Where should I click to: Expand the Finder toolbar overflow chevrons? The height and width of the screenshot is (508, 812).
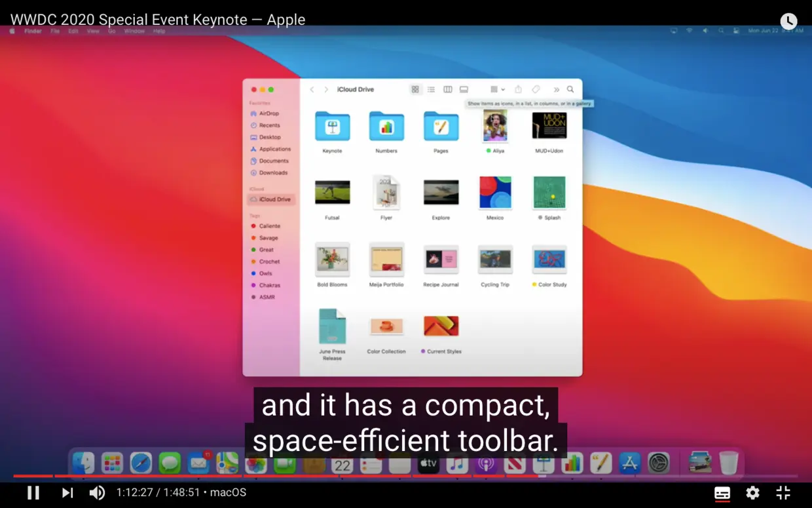tap(557, 90)
